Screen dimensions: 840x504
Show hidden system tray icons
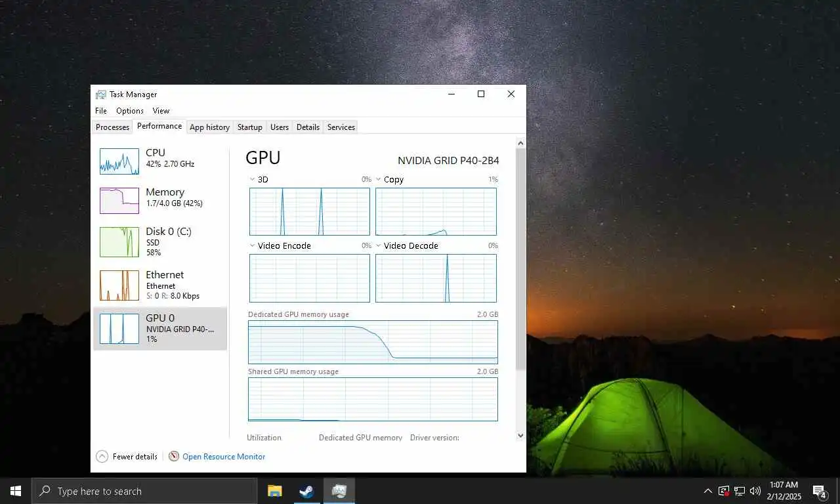click(707, 491)
